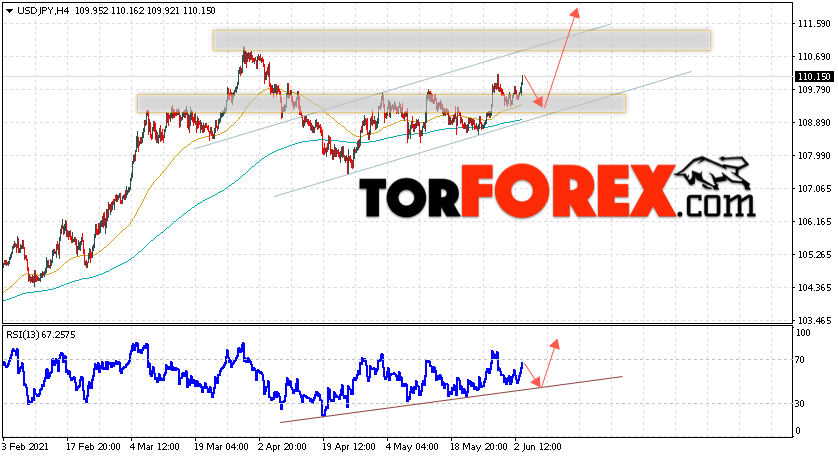Click the 19 Apr 12:00 time label
838x458 pixels.
(x=348, y=447)
